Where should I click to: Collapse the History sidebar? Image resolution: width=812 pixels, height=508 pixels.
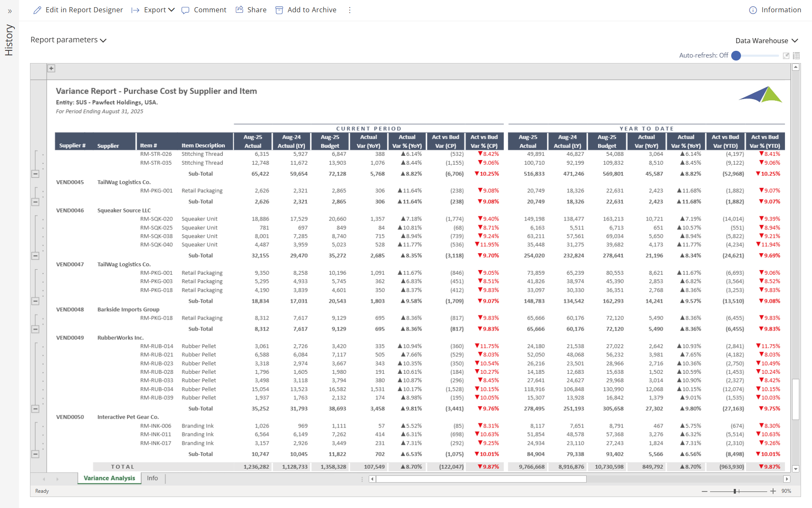pos(10,11)
